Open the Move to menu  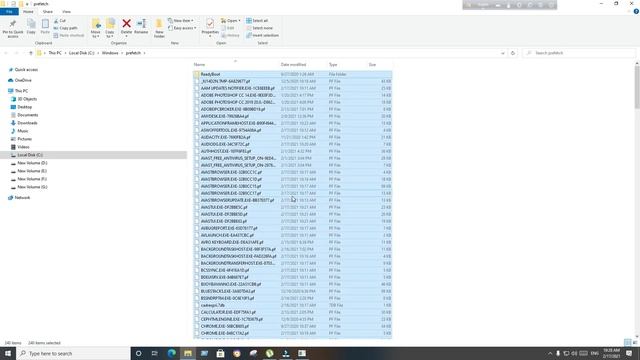coord(96,29)
